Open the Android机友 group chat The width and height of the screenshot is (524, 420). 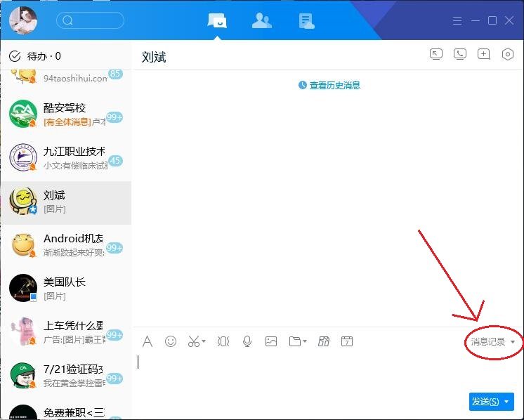66,245
